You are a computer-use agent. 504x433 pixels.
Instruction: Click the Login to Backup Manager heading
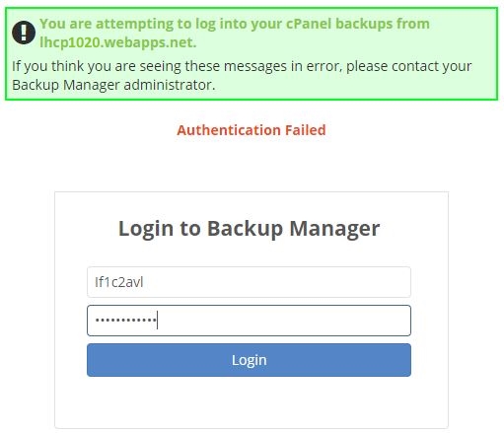pos(249,228)
